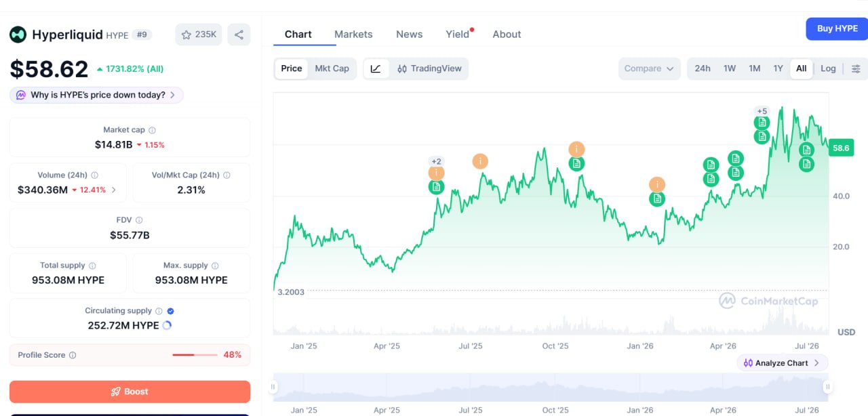Set chart range to 1M
The width and height of the screenshot is (868, 416).
coord(754,68)
